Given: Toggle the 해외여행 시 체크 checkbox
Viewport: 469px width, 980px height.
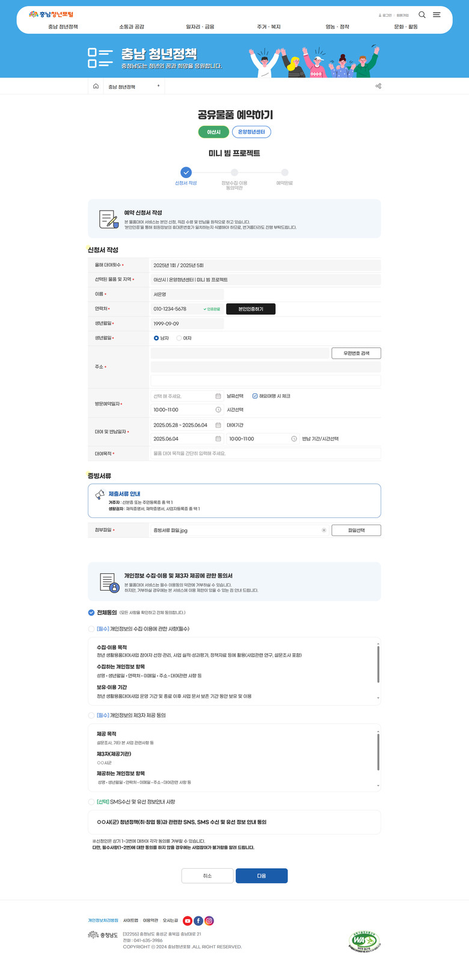Looking at the screenshot, I should pos(255,396).
